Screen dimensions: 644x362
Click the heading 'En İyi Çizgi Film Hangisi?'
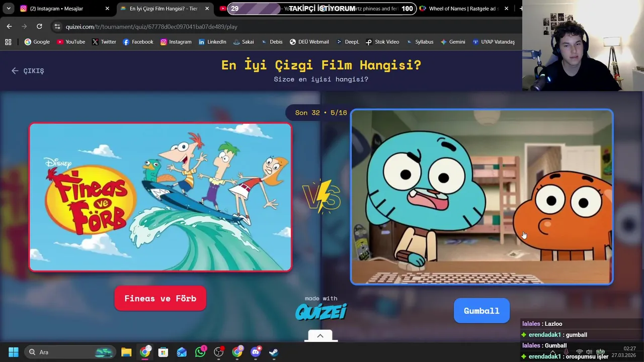(x=321, y=65)
